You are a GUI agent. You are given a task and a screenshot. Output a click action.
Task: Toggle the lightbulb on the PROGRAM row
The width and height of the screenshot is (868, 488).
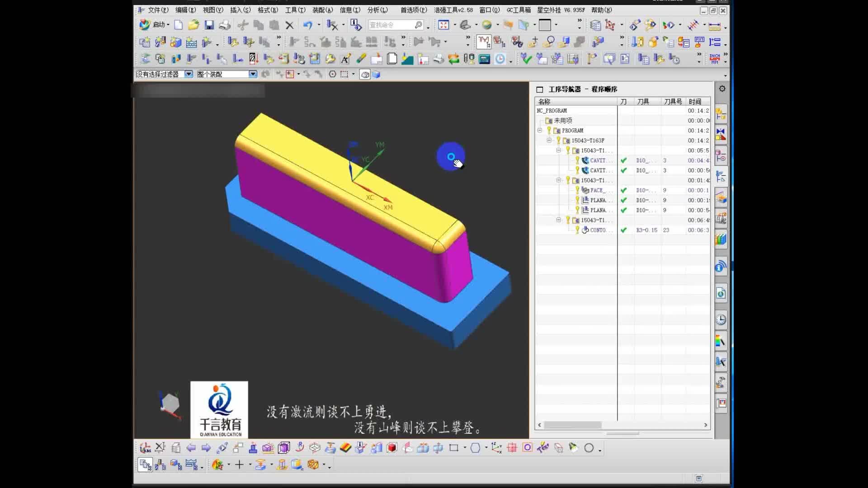click(x=549, y=130)
